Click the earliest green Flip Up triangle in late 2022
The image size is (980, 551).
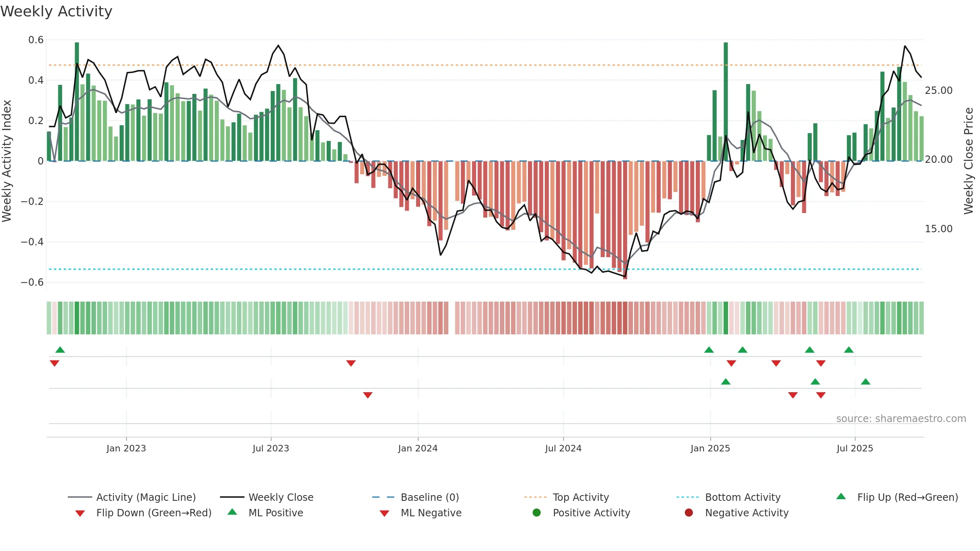[60, 350]
